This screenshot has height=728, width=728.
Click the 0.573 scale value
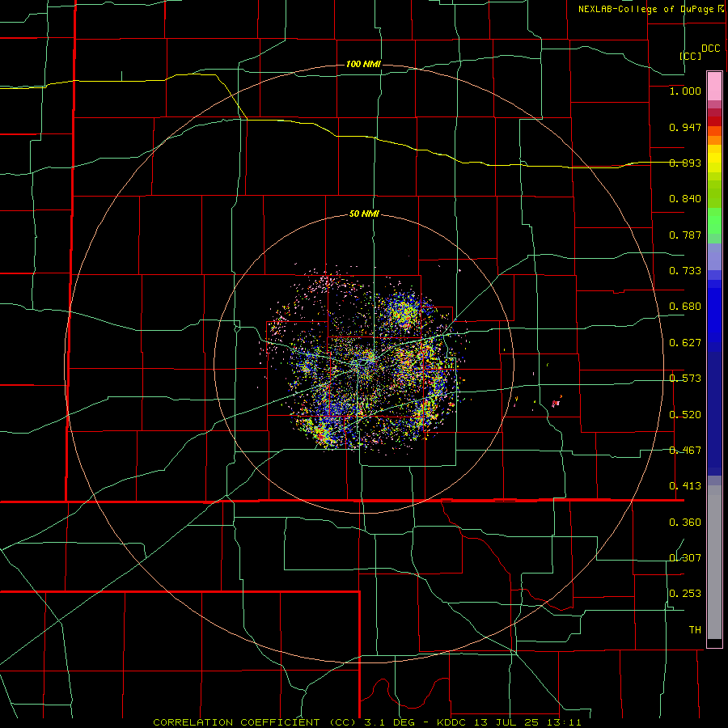(685, 379)
